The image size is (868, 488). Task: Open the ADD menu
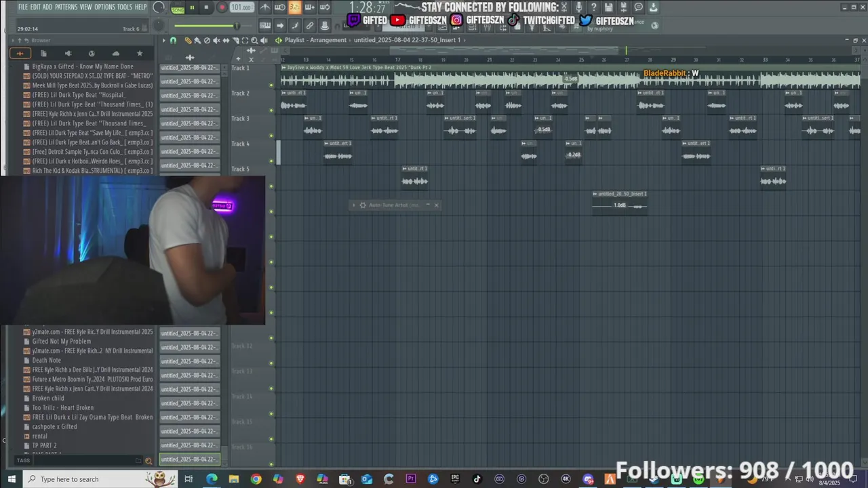tap(47, 7)
